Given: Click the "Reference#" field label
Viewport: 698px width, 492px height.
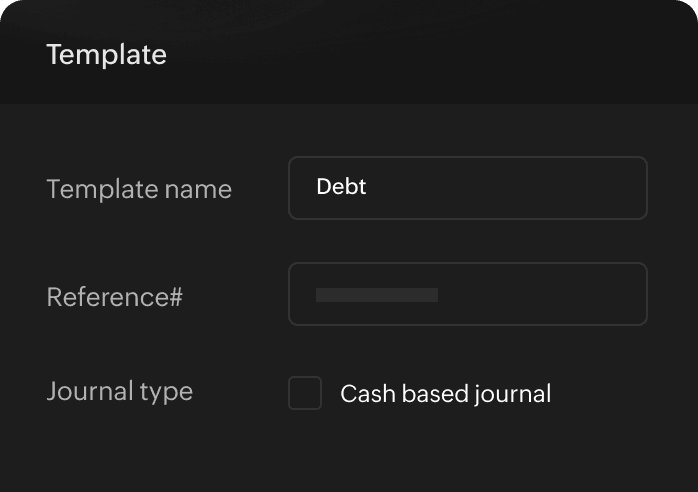Looking at the screenshot, I should pos(114,297).
